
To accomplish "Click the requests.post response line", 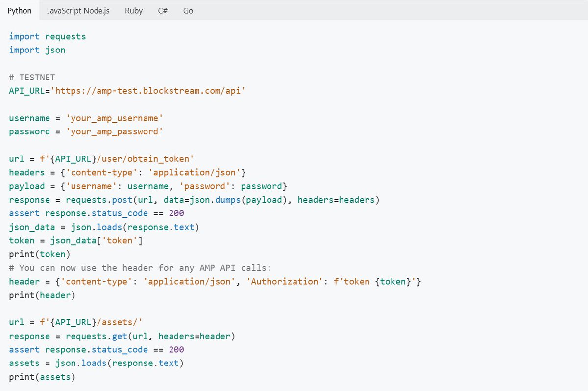I will (195, 200).
